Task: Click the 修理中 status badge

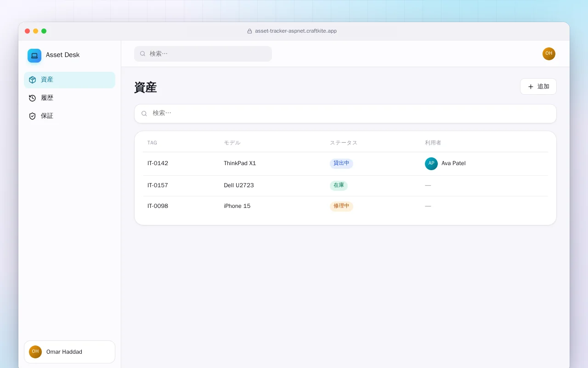Action: click(341, 206)
